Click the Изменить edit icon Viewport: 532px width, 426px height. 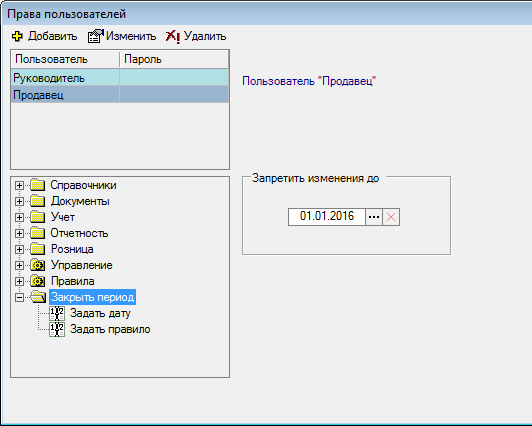(96, 36)
